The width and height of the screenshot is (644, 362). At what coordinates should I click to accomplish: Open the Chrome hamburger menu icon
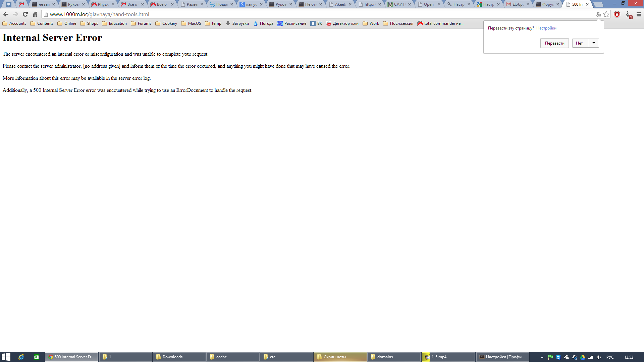[639, 14]
